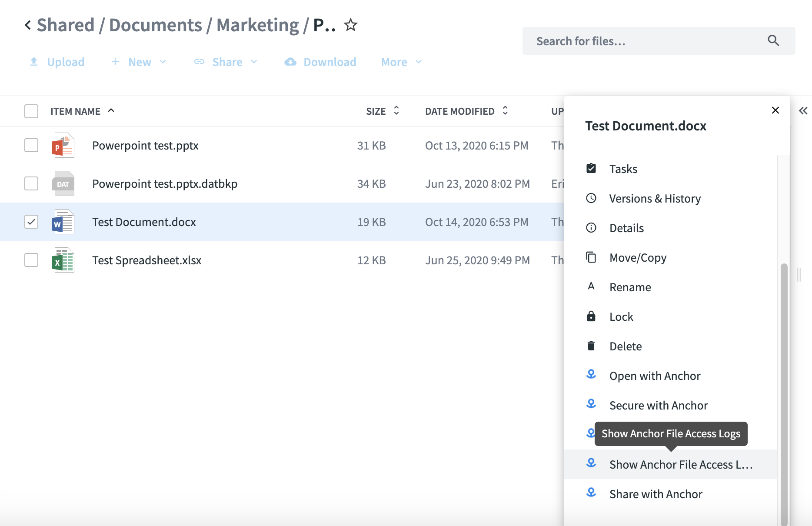This screenshot has height=526, width=812.
Task: Choose Share with Anchor menu entry
Action: coord(656,494)
